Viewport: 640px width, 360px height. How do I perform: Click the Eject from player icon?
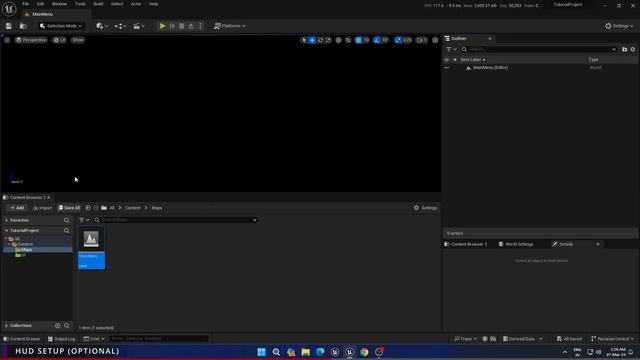click(191, 26)
